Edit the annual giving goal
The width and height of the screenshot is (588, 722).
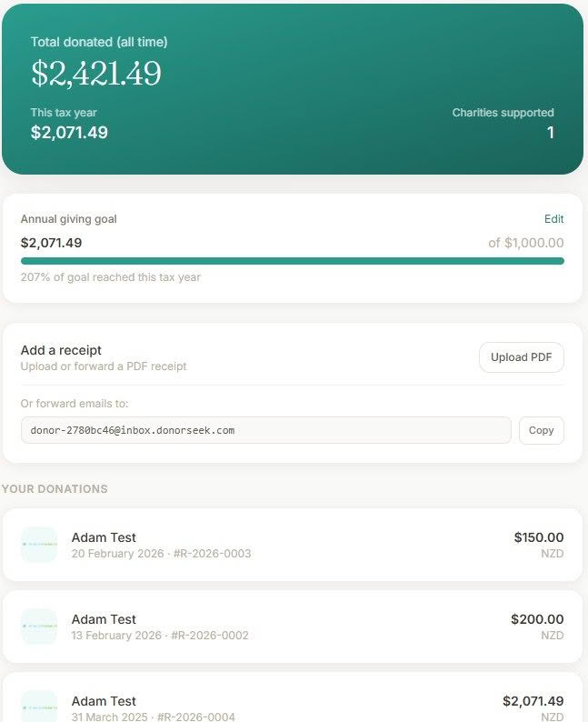pos(553,219)
